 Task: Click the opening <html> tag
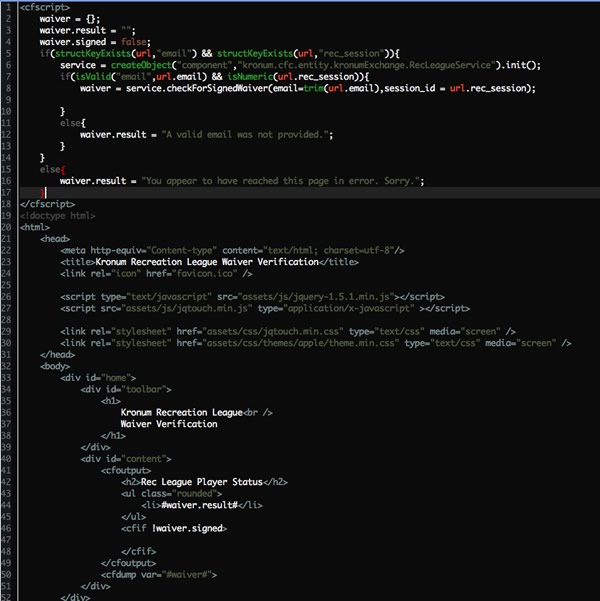click(x=35, y=227)
